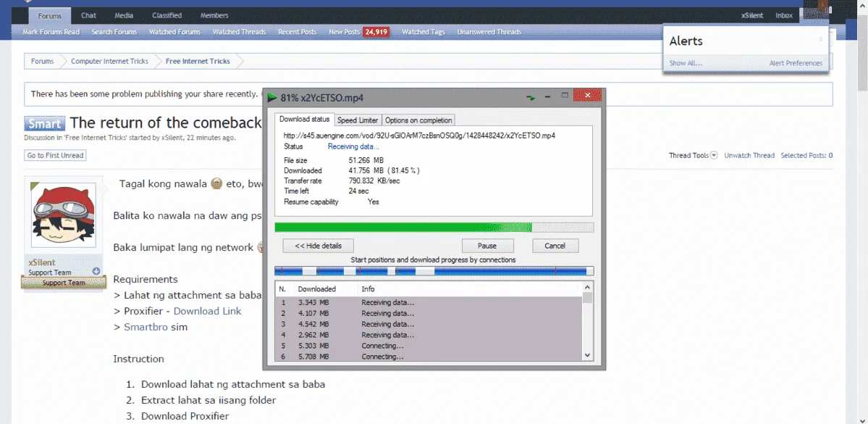Click Show All in Alerts popup
This screenshot has width=868, height=424.
[x=686, y=63]
